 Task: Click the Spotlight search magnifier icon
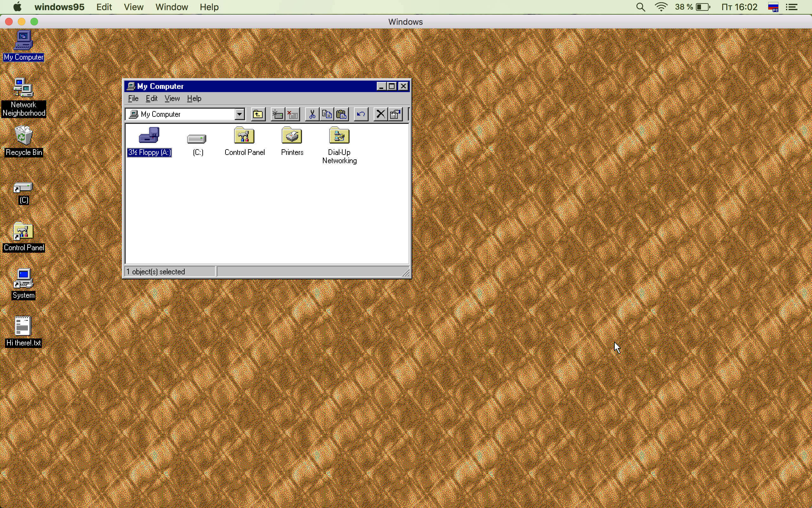pos(640,7)
